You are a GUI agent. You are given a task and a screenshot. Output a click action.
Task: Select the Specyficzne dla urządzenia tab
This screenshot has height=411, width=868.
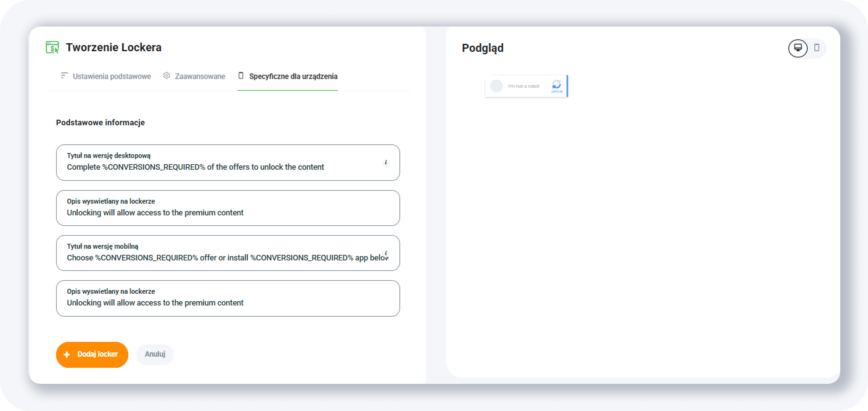point(293,77)
